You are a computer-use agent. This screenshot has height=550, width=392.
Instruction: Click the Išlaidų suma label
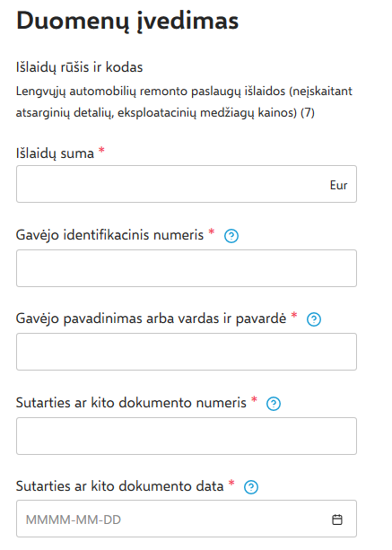point(55,153)
